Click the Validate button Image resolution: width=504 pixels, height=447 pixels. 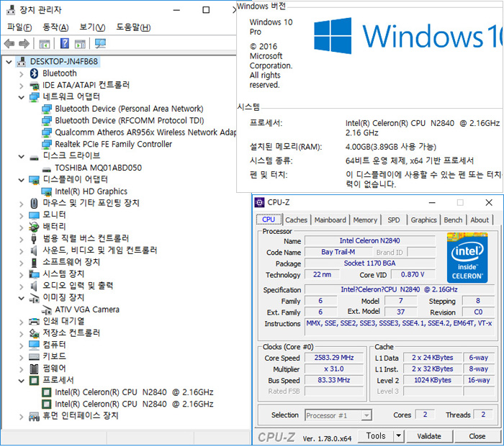coord(429,436)
